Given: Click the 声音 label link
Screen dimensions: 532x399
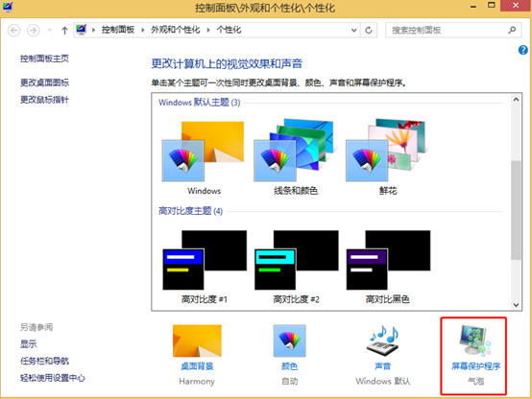Looking at the screenshot, I should (x=383, y=366).
